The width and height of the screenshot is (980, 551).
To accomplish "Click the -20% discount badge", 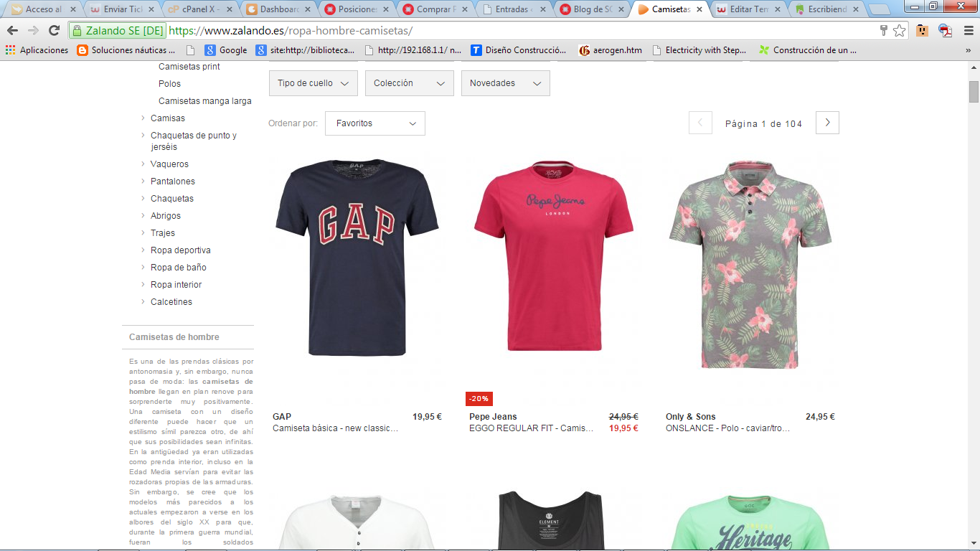I will click(479, 399).
